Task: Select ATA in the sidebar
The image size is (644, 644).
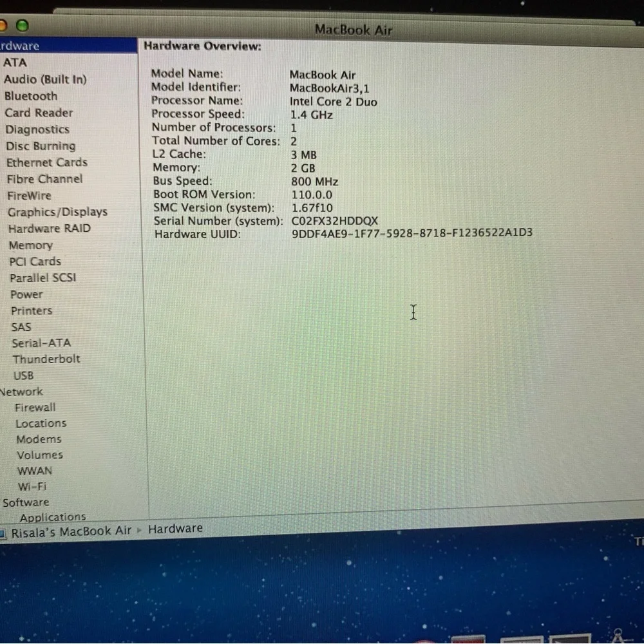Action: 15,62
